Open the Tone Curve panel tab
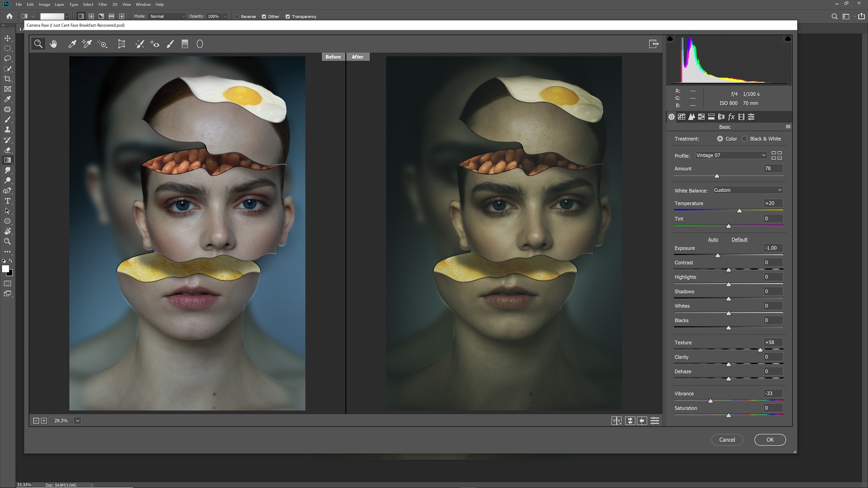The height and width of the screenshot is (488, 868). (x=681, y=117)
